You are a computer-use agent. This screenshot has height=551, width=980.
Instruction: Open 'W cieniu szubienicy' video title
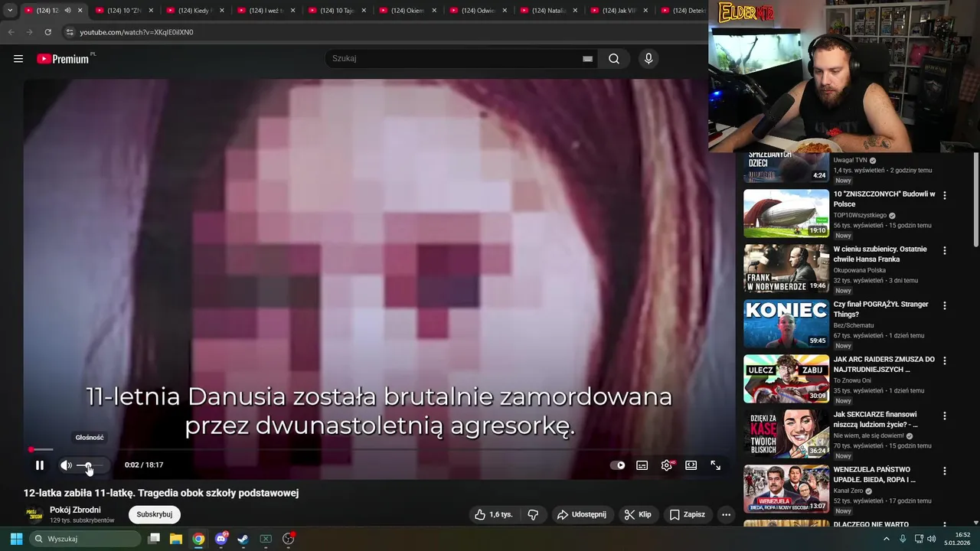(880, 254)
